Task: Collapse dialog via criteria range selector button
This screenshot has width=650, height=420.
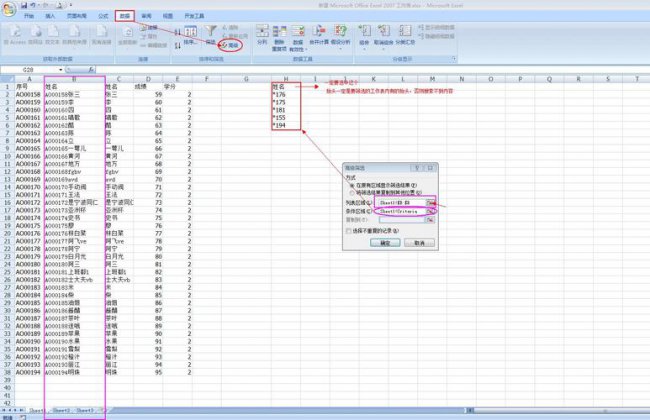Action: point(431,211)
